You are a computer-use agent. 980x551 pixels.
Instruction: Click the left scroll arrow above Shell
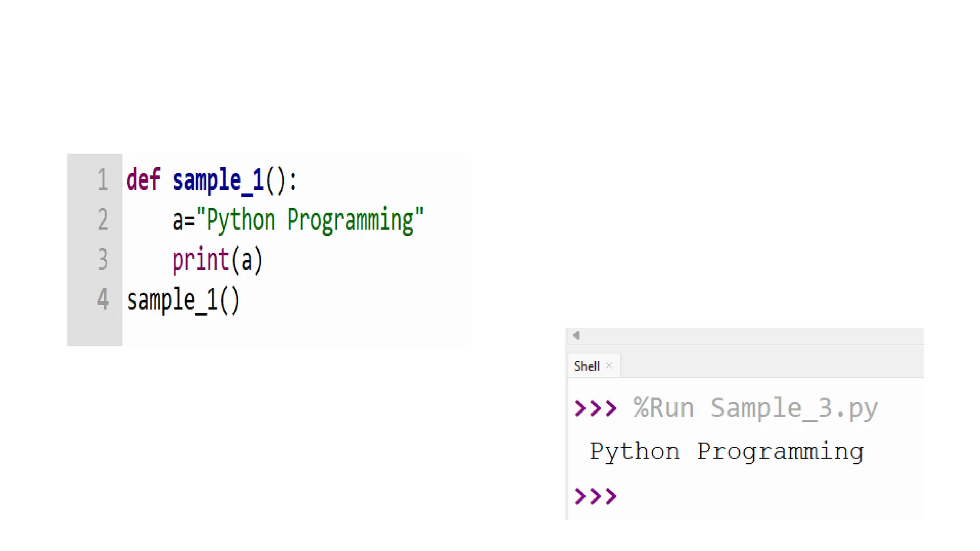tap(577, 335)
